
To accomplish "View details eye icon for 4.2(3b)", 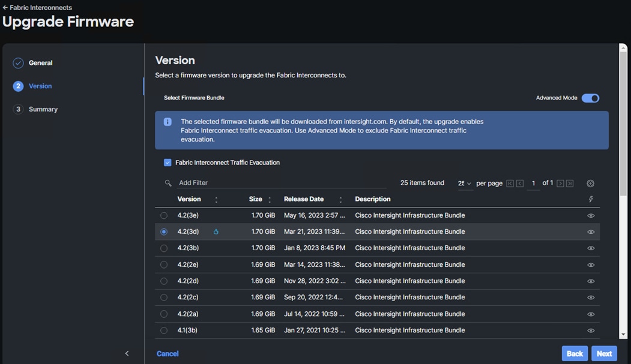I will [x=591, y=248].
